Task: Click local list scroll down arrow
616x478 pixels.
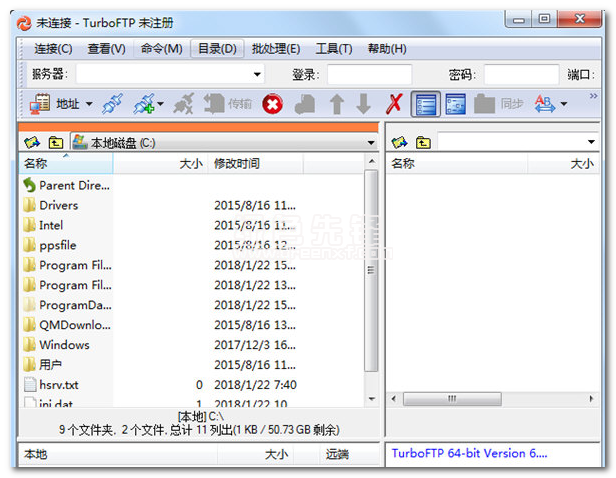Action: (371, 399)
